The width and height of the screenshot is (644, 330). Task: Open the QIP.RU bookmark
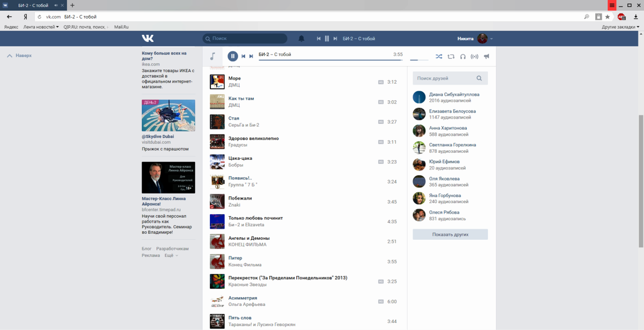85,26
